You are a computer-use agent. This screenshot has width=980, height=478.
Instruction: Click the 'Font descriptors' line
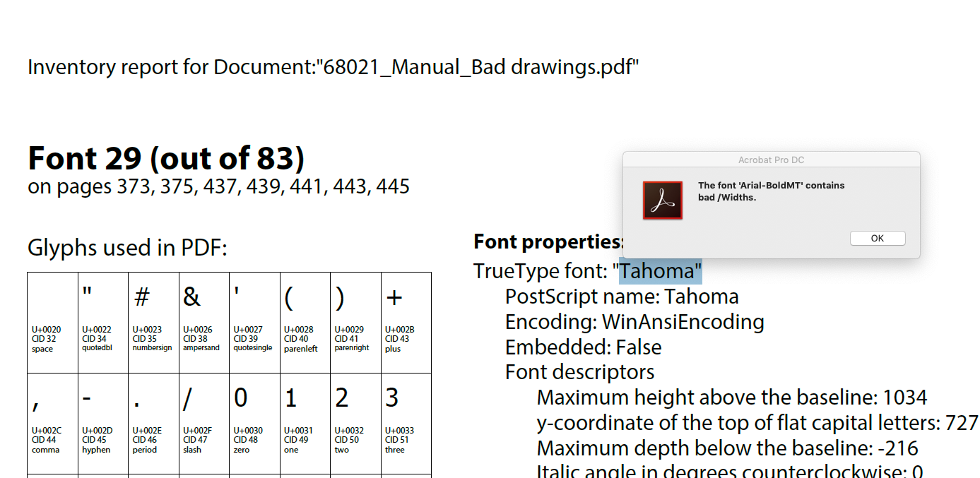click(579, 372)
